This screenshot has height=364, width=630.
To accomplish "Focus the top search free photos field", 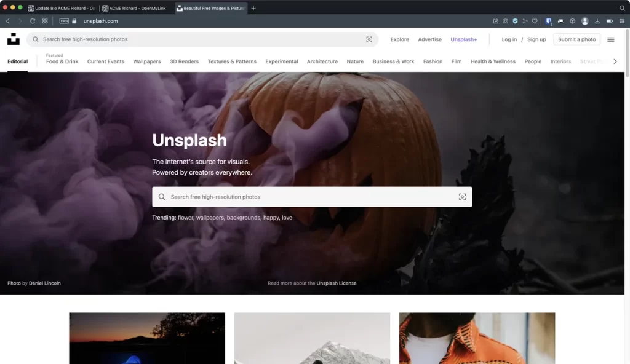I will (202, 39).
